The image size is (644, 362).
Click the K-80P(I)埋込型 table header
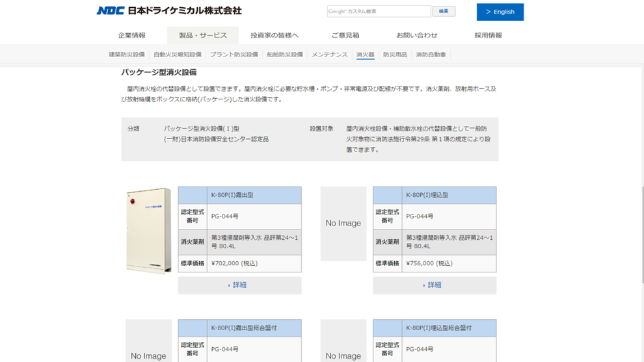pos(435,196)
